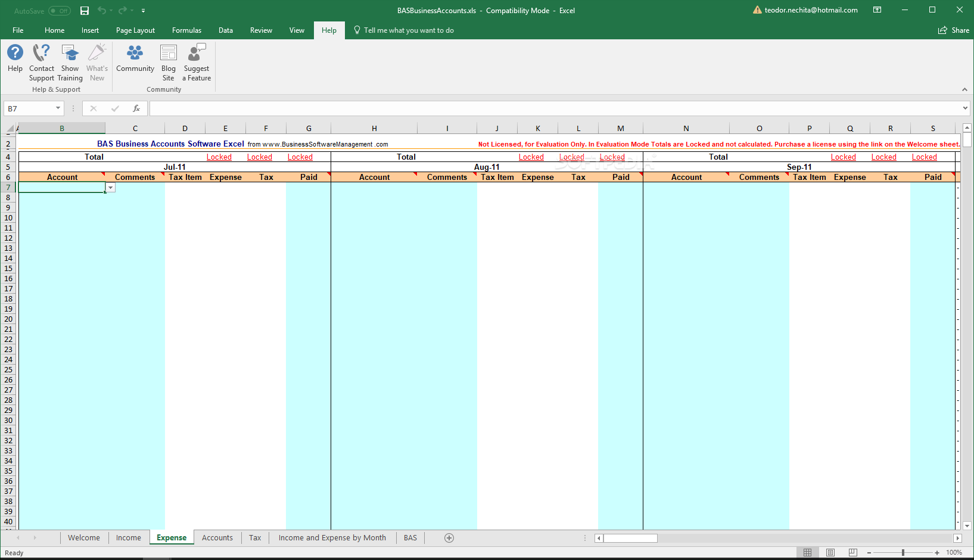974x560 pixels.
Task: Open the Community icon
Action: pos(135,58)
